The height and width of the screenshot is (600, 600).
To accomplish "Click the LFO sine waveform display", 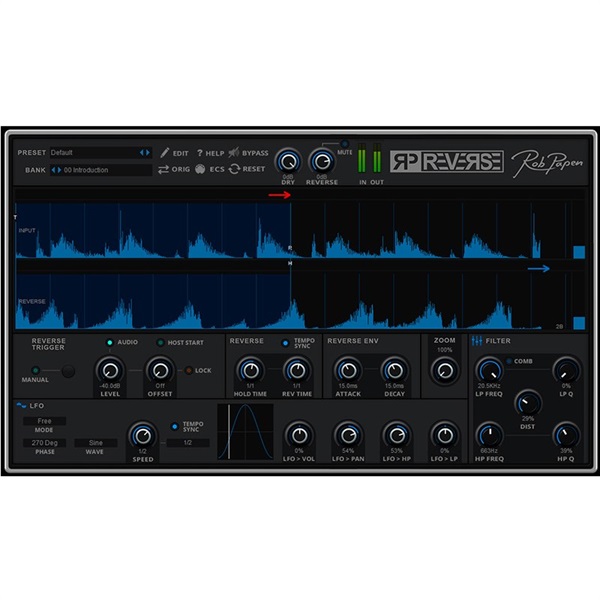I will (245, 432).
